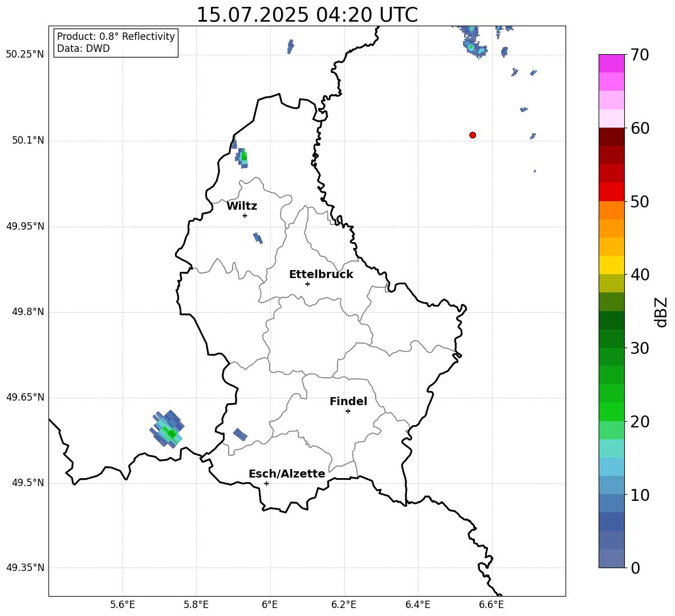Click the 50 tick on the colorbar
The image size is (675, 616).
[x=640, y=202]
